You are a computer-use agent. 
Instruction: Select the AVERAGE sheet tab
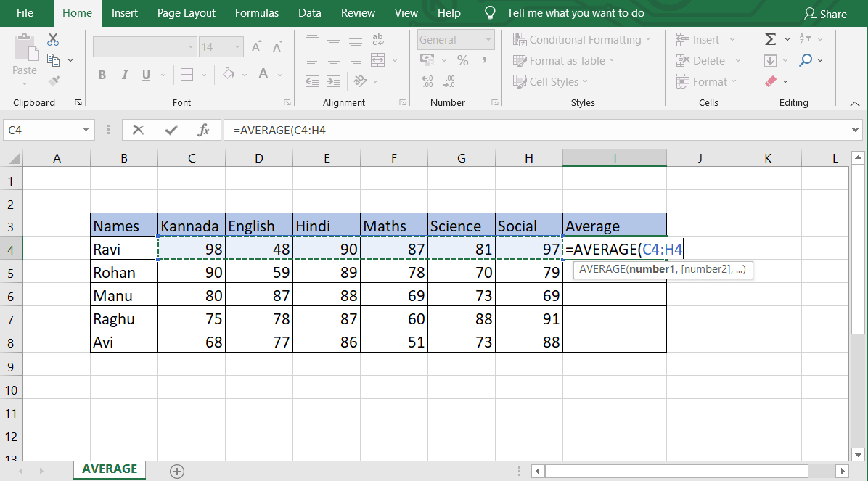(109, 469)
